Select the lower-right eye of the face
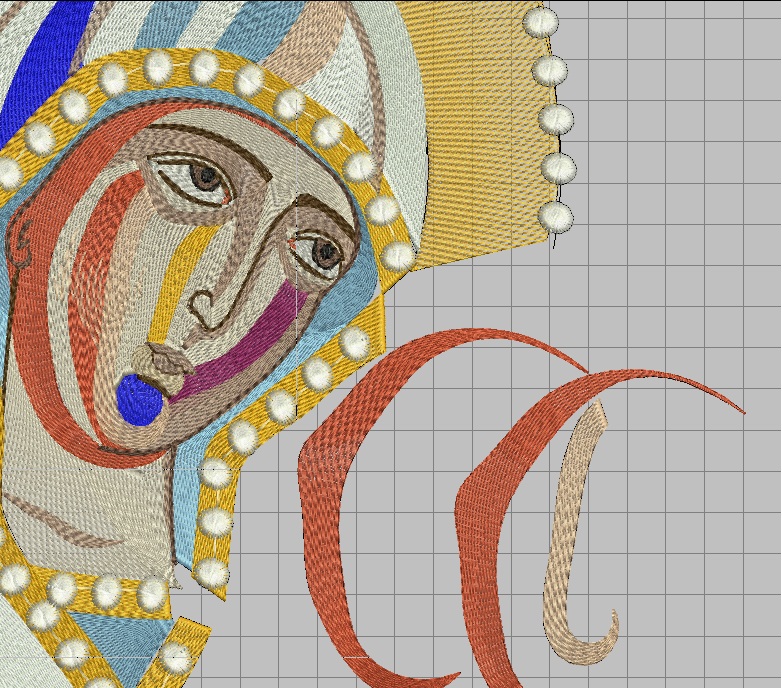 pos(319,256)
